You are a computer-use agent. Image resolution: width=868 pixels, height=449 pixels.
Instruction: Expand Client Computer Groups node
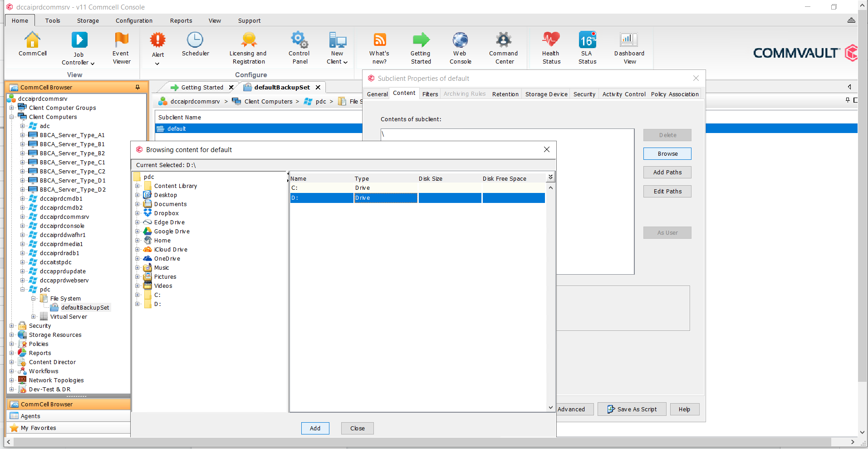12,108
